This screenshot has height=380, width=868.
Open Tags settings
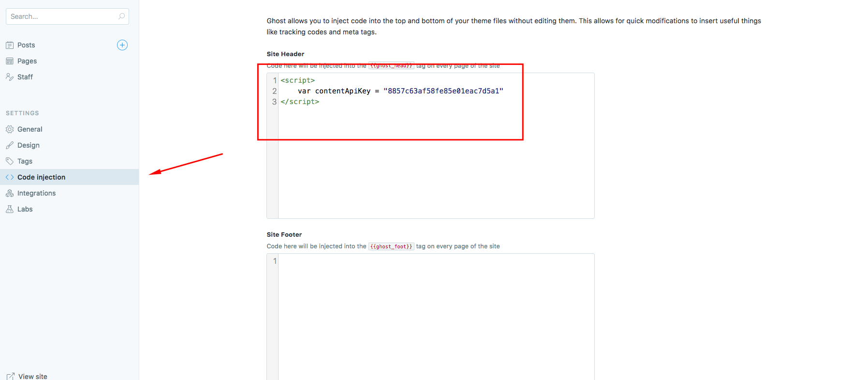25,161
